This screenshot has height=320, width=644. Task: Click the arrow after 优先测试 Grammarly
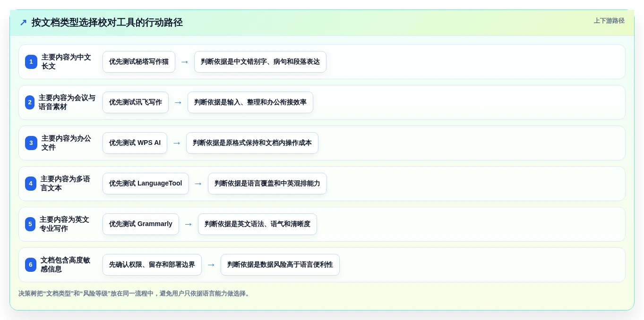pos(189,224)
